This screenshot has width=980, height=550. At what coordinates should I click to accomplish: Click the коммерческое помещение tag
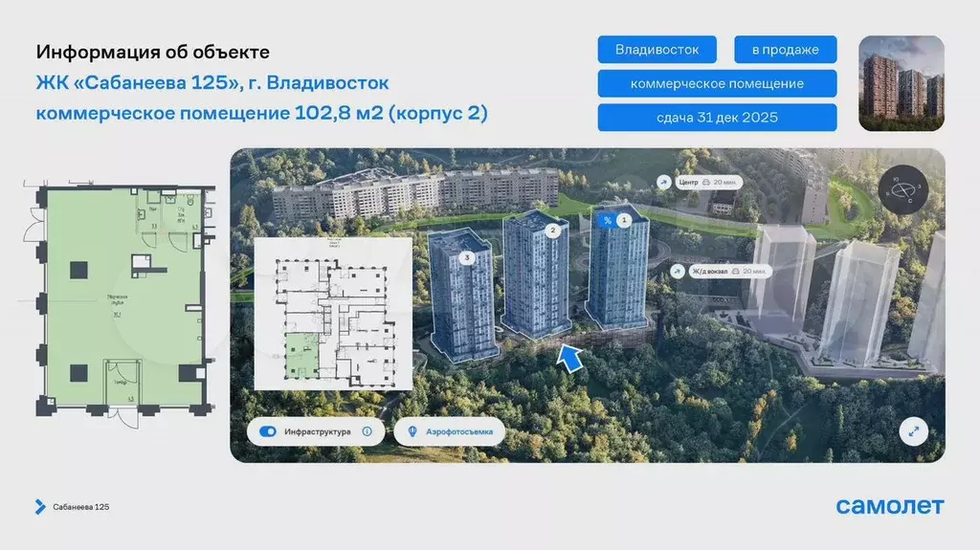717,83
